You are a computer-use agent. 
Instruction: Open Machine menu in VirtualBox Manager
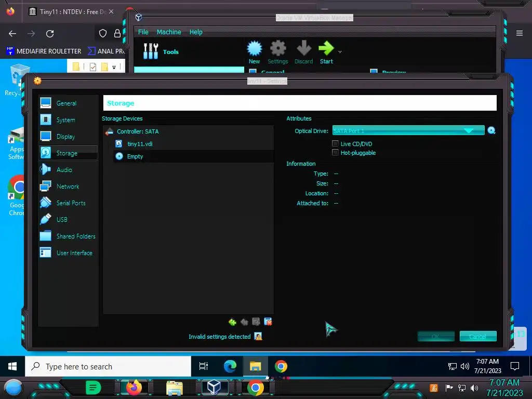click(x=169, y=32)
